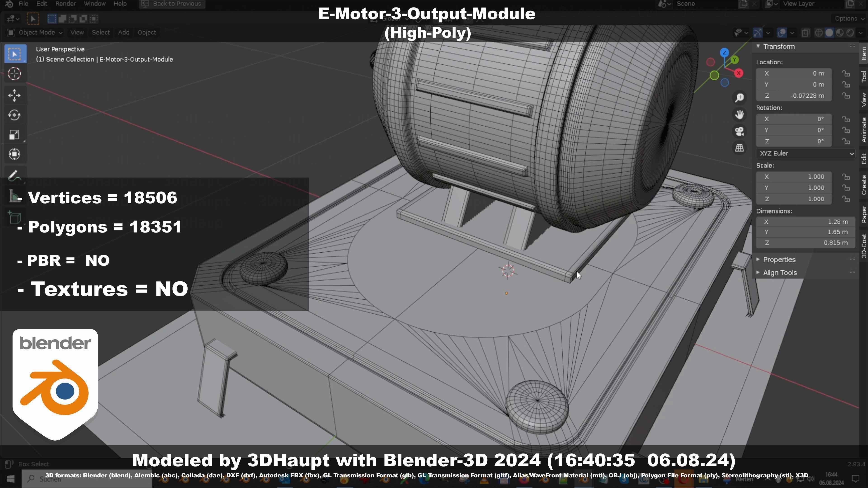Click the zoom view magnifier icon
Viewport: 868px width, 488px height.
tap(740, 98)
